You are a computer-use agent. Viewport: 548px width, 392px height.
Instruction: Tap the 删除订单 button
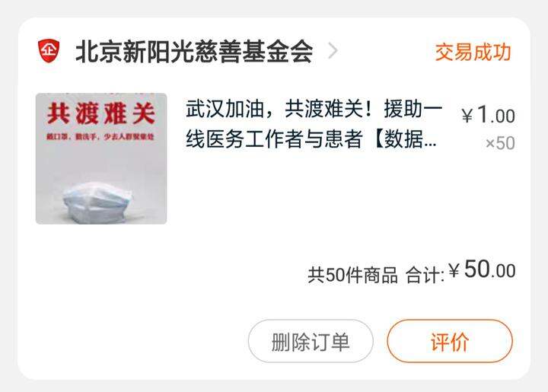[311, 341]
